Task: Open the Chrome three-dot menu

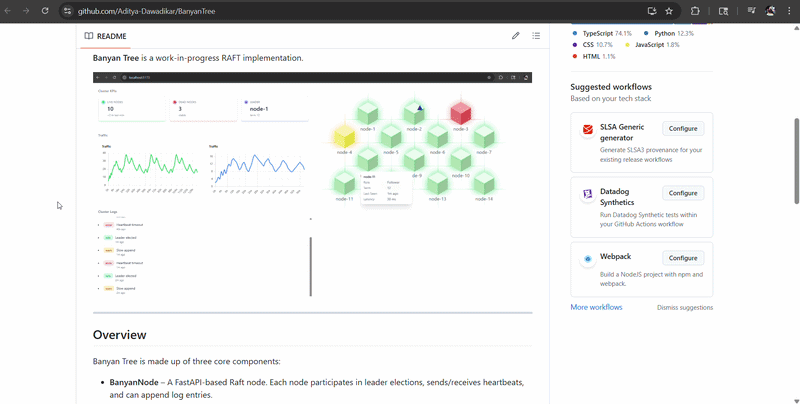Action: tap(789, 11)
